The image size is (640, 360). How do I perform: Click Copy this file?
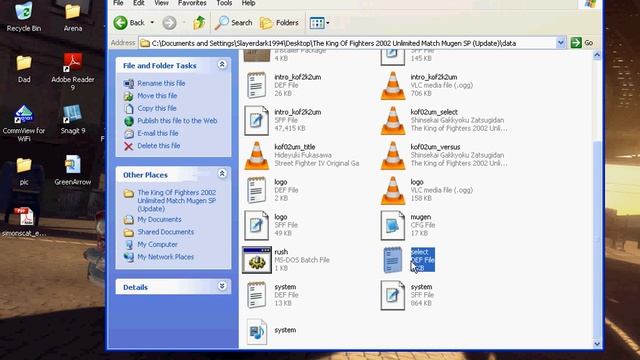[x=157, y=109]
